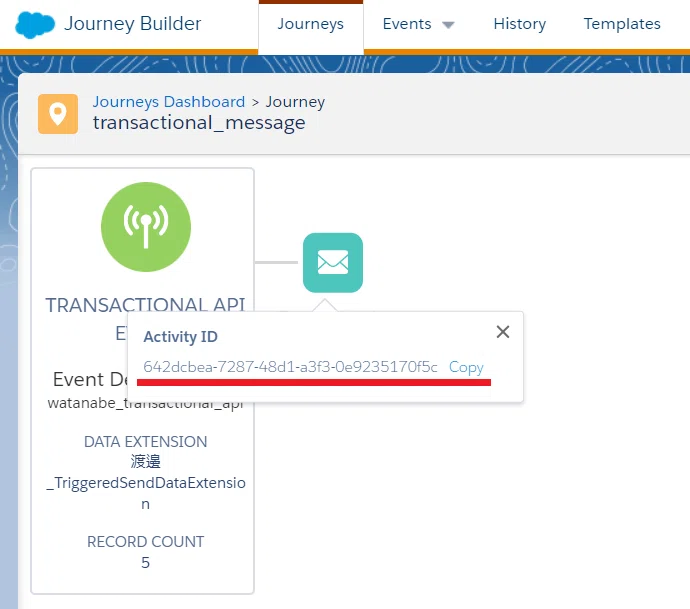The height and width of the screenshot is (609, 690).
Task: Click the DATA EXTENSION label
Action: (146, 442)
